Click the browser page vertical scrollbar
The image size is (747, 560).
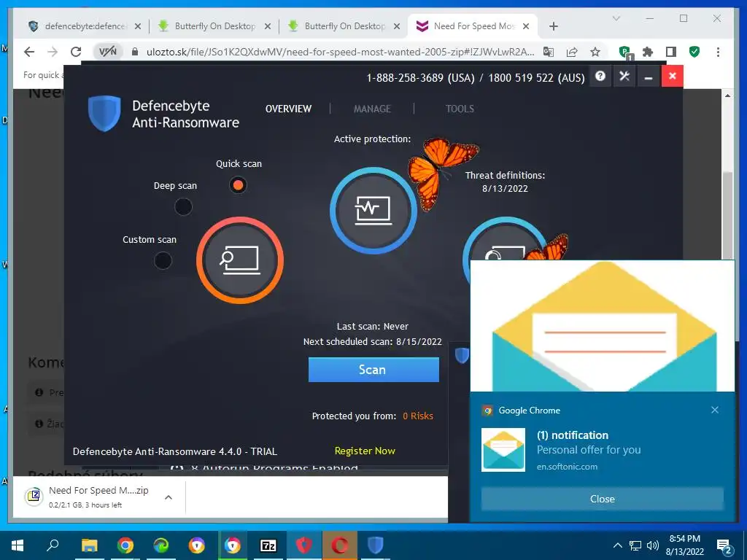click(x=727, y=216)
